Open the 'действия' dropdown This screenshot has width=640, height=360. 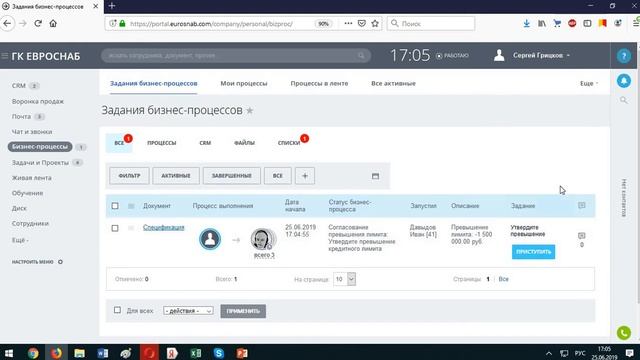188,311
